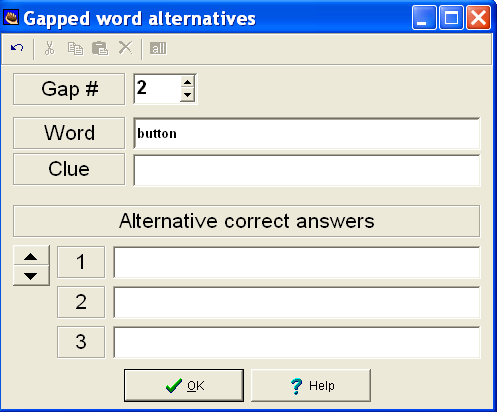The image size is (497, 412).
Task: Click the OK button with green checkmark
Action: (x=184, y=385)
